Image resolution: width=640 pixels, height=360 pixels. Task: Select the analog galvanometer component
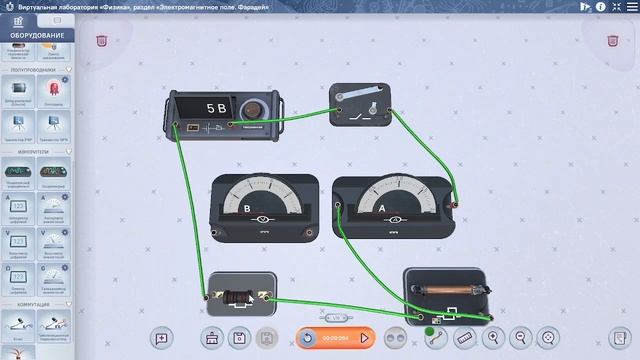[53, 280]
